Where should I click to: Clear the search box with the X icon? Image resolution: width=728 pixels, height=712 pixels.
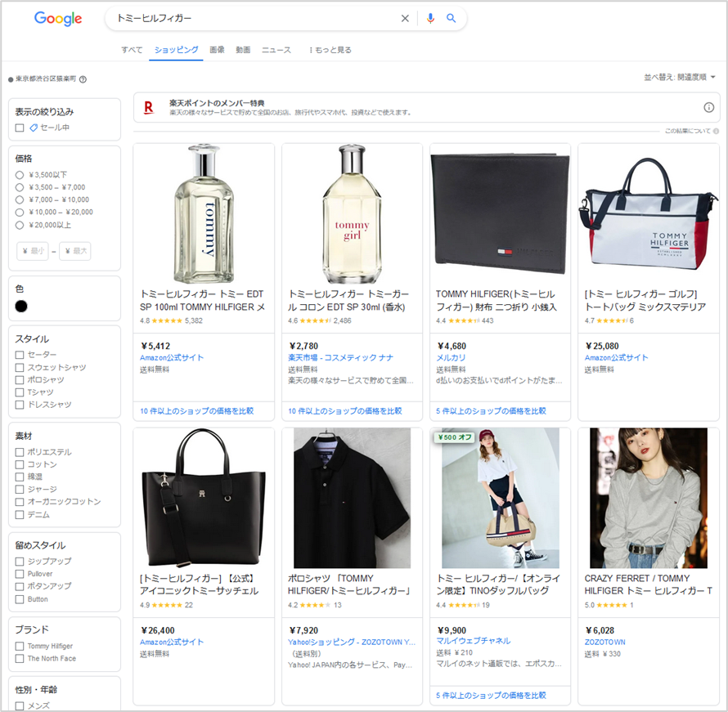pyautogui.click(x=405, y=18)
